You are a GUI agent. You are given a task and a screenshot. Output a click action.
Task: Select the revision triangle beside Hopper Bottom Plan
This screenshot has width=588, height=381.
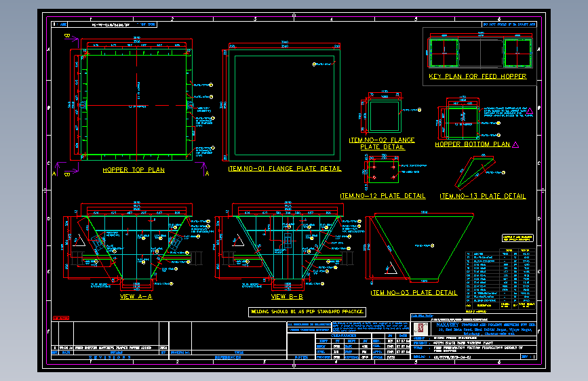click(x=515, y=145)
